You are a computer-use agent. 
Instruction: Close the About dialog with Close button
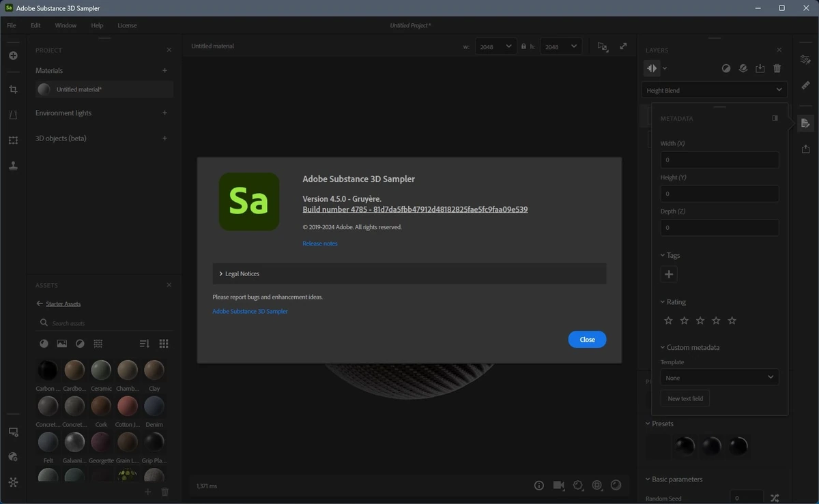tap(587, 340)
